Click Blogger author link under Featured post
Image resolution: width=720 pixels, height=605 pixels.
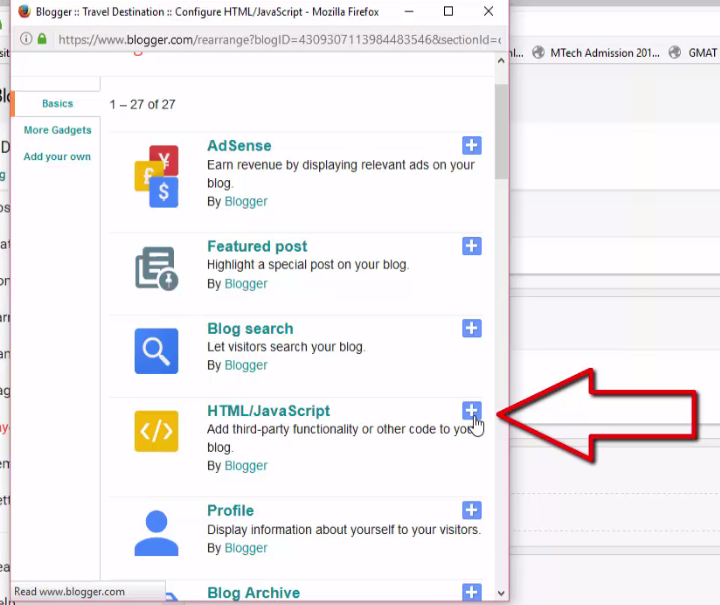246,284
